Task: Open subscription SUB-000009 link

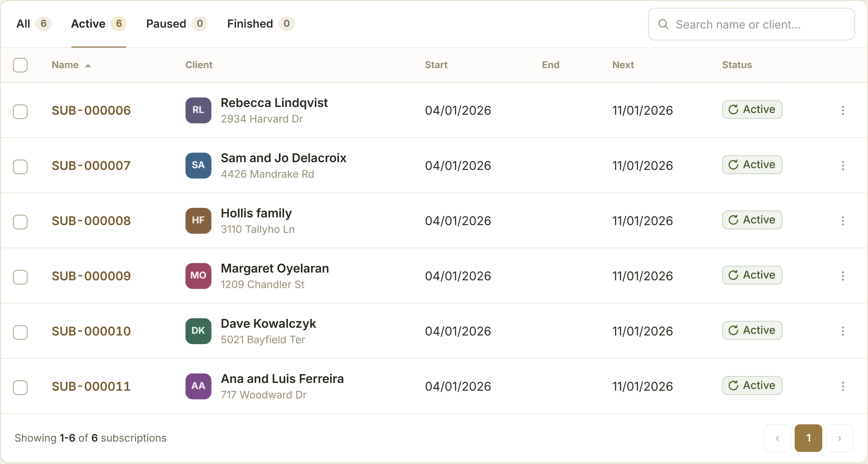Action: point(91,276)
